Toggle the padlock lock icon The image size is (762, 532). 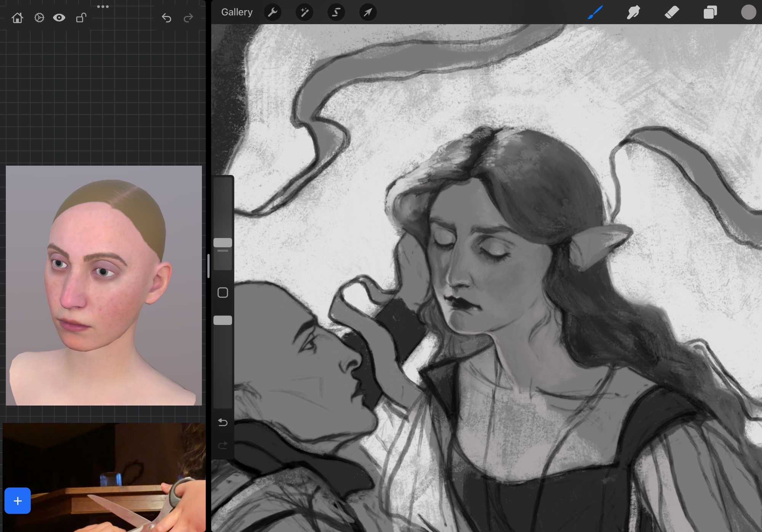[x=81, y=18]
